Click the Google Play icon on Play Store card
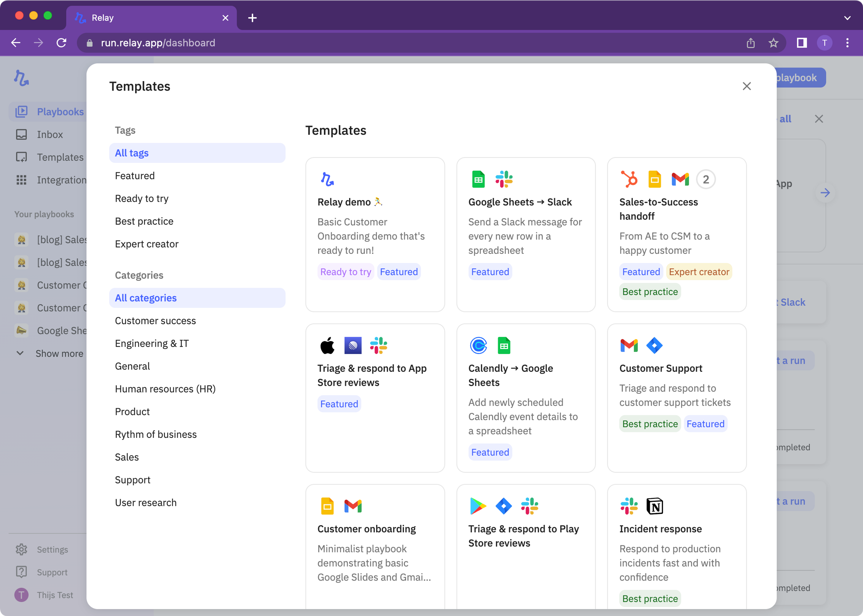The width and height of the screenshot is (863, 616). (x=478, y=506)
